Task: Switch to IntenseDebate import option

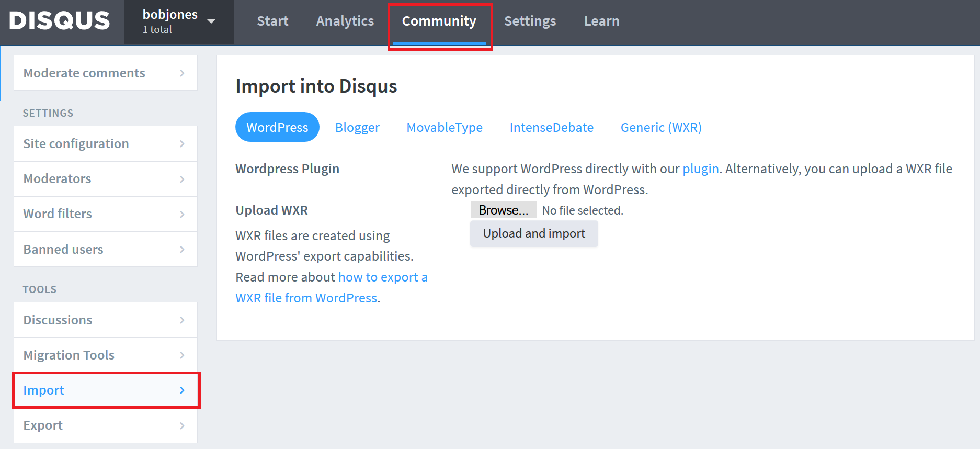Action: click(x=551, y=127)
